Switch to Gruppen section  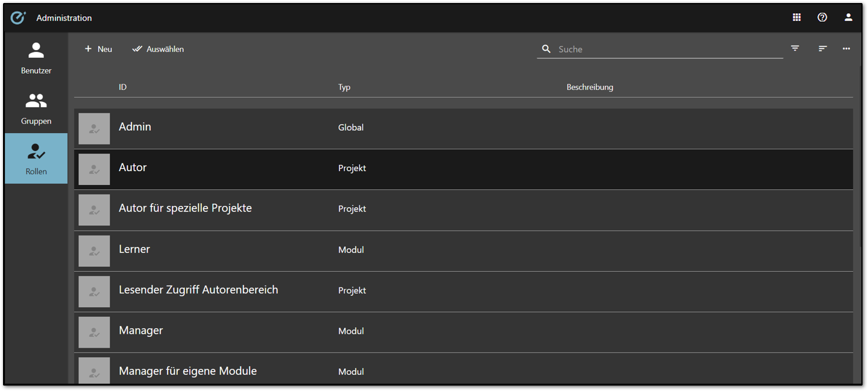36,108
